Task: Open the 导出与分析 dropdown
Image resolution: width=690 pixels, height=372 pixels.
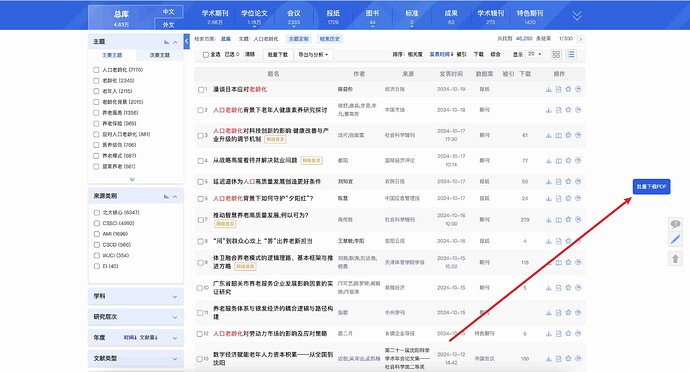Action: tap(314, 55)
